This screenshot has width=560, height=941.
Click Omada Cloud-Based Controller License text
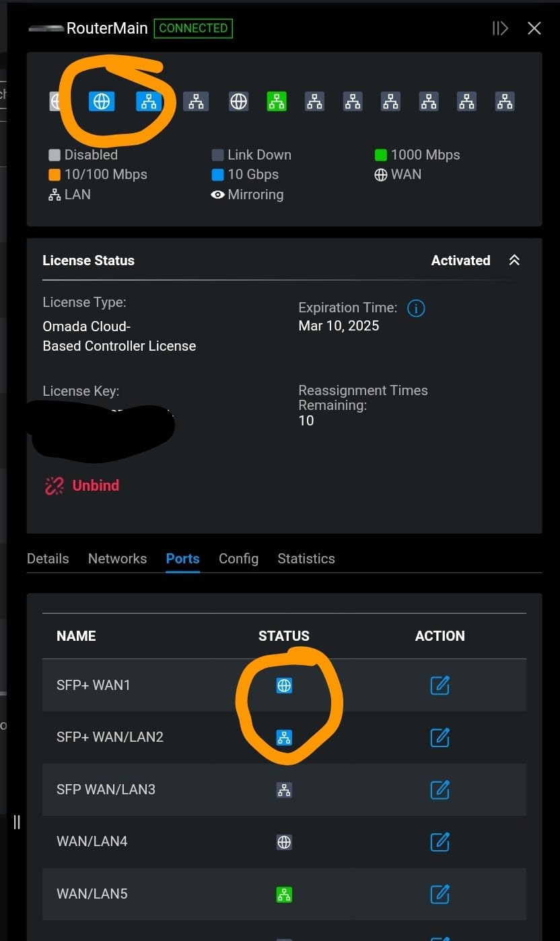(x=119, y=337)
